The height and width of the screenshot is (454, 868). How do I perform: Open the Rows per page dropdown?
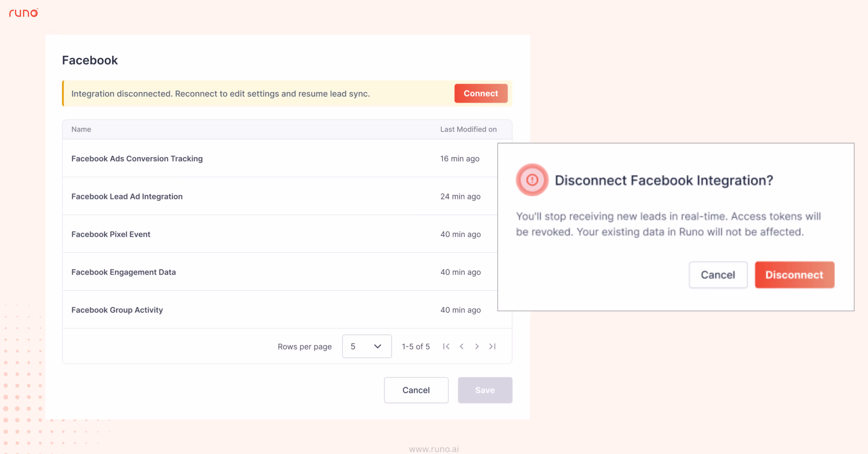(x=367, y=346)
